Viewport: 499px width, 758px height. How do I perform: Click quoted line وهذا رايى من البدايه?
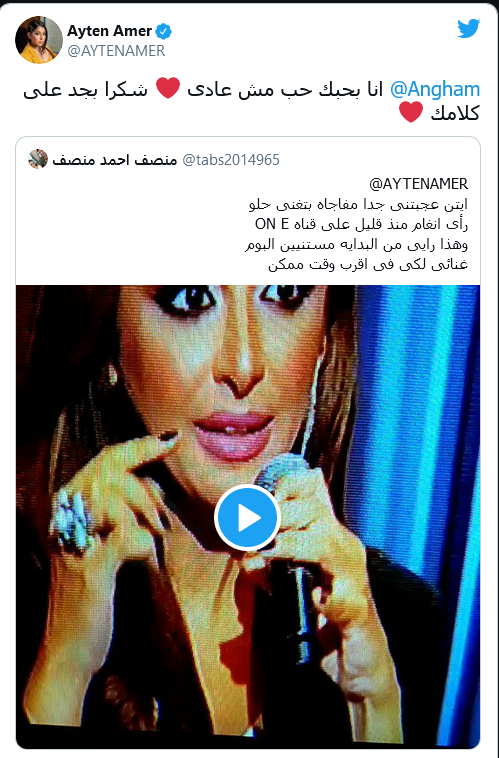pyautogui.click(x=356, y=245)
